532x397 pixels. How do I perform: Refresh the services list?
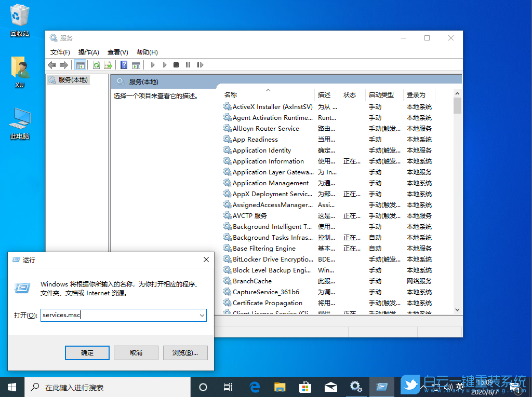point(96,64)
